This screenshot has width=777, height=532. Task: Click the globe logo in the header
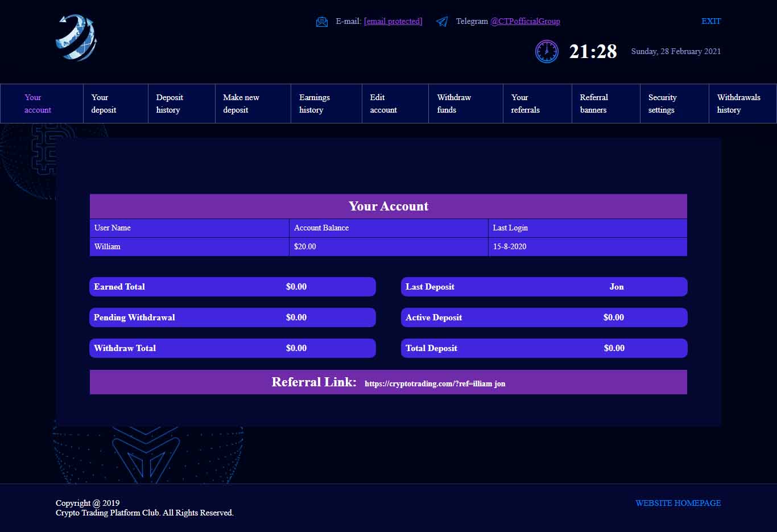point(76,38)
